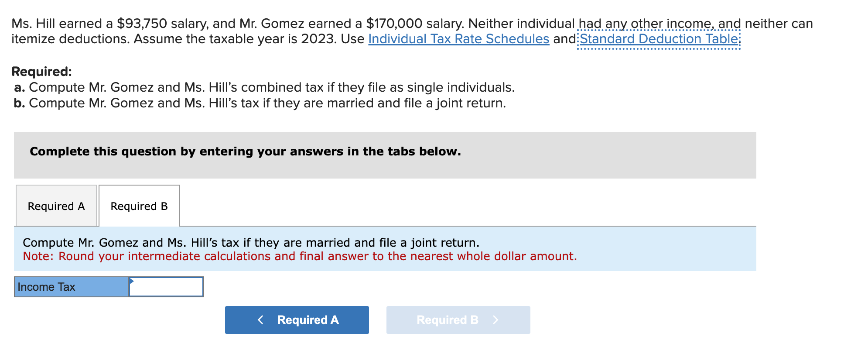Focus the empty answer box next to Income Tax
The width and height of the screenshot is (868, 351).
click(x=167, y=287)
